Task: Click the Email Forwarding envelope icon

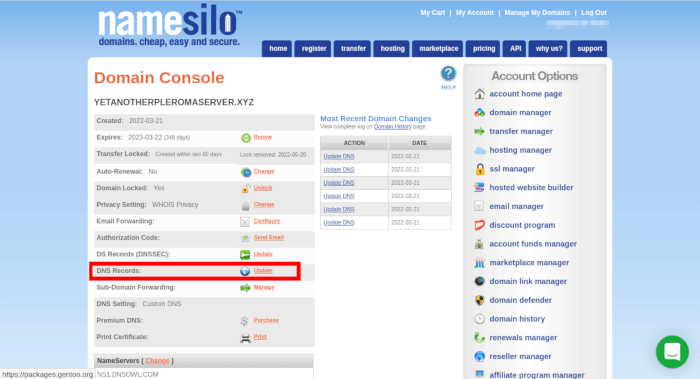Action: click(245, 221)
